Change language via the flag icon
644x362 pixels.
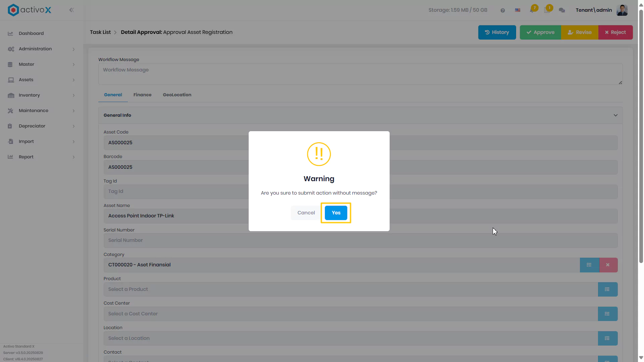(518, 10)
